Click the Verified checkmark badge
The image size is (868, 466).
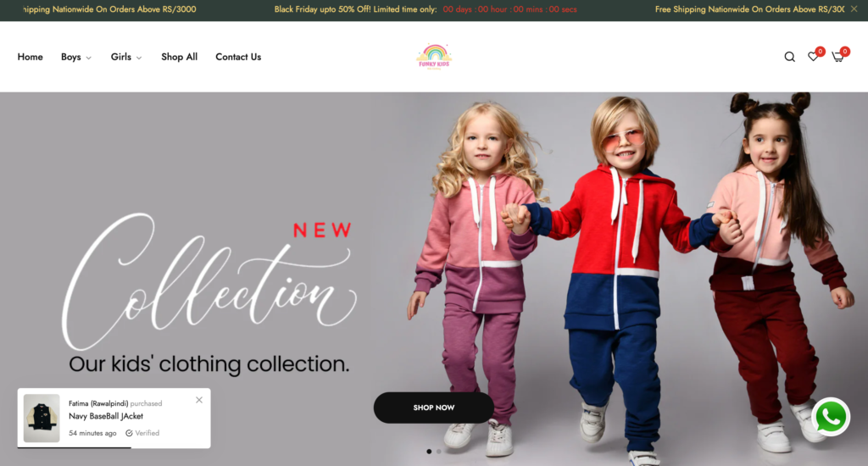coord(142,433)
